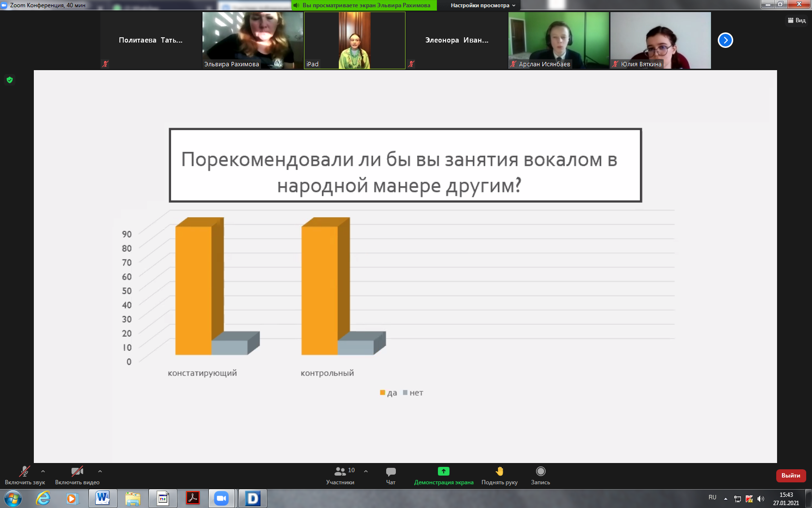Start recording with the Record icon
This screenshot has width=812, height=508.
(x=540, y=471)
